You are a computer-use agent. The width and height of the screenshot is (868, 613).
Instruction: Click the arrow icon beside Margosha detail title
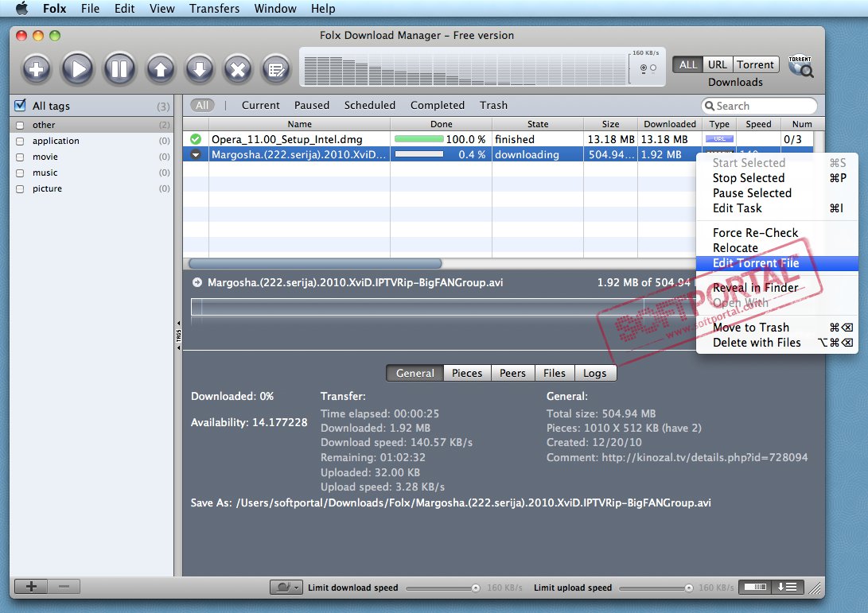197,283
